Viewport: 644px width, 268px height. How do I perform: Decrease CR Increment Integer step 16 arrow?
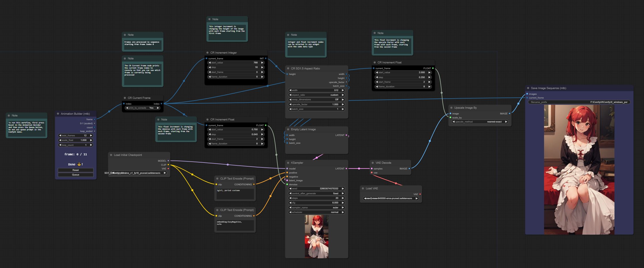pos(210,67)
